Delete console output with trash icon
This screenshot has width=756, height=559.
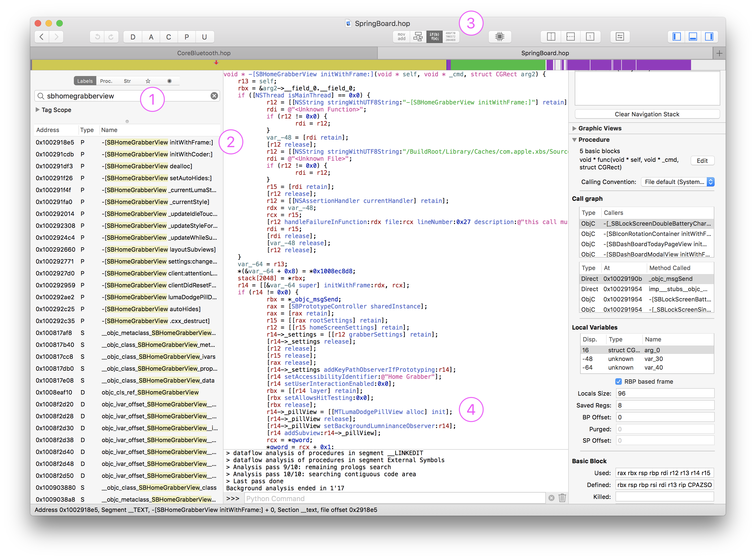coord(562,498)
